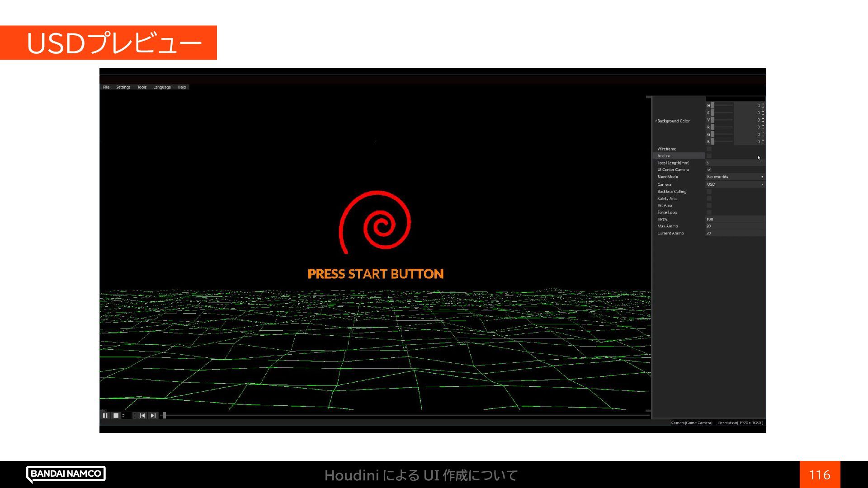868x488 pixels.
Task: Pause the preview playback
Action: 105,416
